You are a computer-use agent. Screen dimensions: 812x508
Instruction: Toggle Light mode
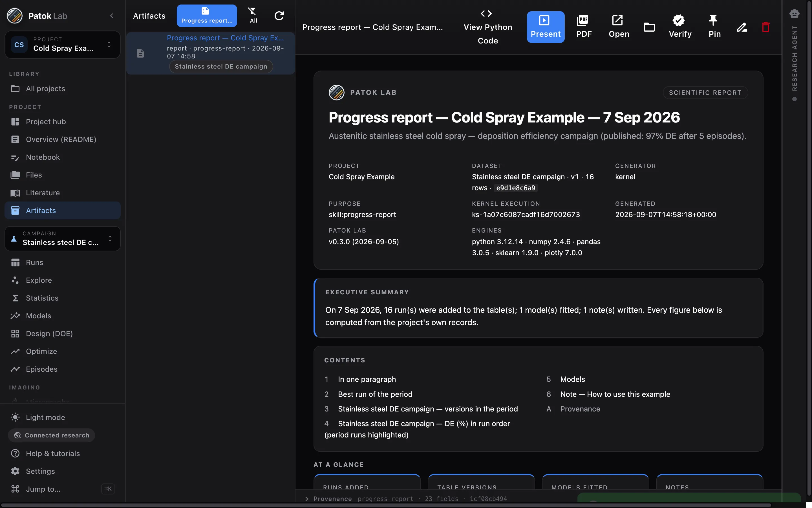pyautogui.click(x=62, y=417)
